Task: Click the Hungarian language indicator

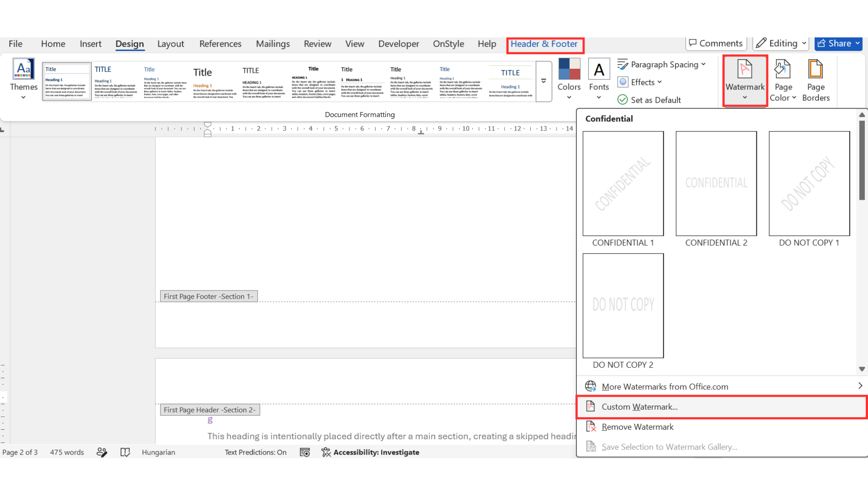Action: [x=158, y=452]
